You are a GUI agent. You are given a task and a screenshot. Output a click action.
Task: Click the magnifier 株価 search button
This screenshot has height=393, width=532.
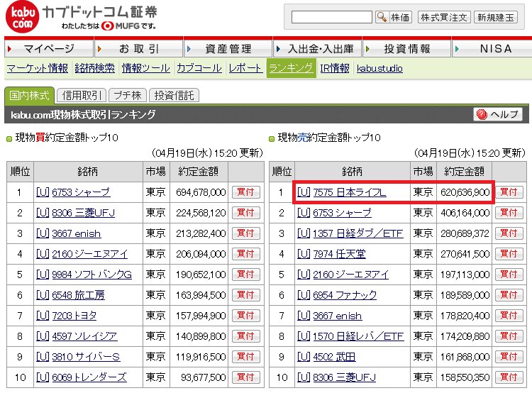tap(394, 17)
